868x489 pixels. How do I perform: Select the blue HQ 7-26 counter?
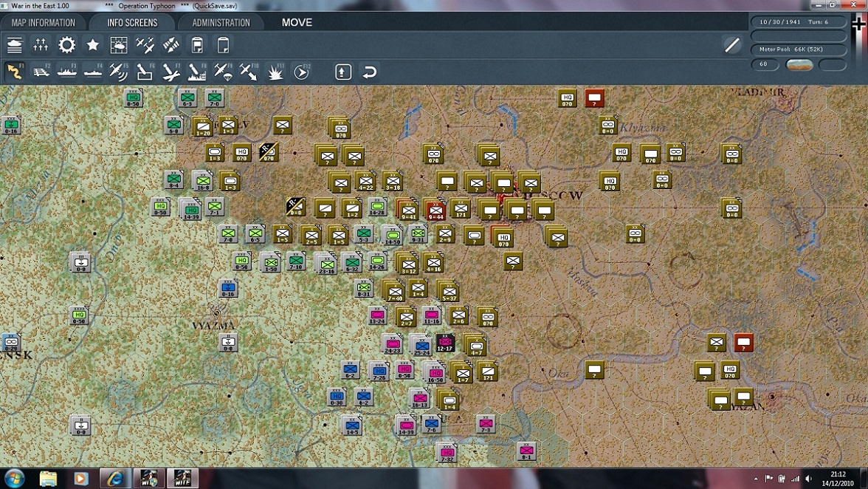pos(379,370)
